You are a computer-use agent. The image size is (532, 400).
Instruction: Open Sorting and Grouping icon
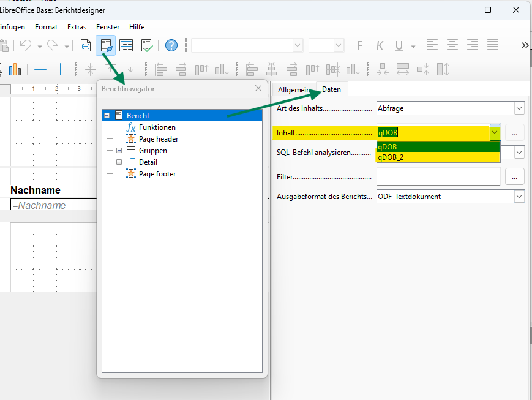[126, 45]
